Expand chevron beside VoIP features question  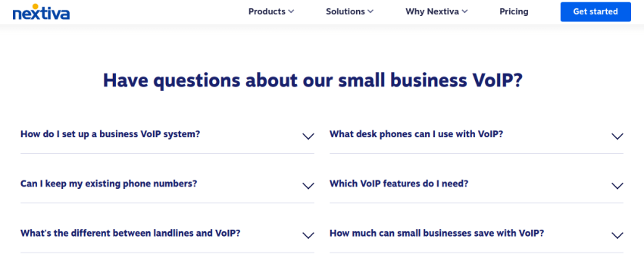point(617,186)
